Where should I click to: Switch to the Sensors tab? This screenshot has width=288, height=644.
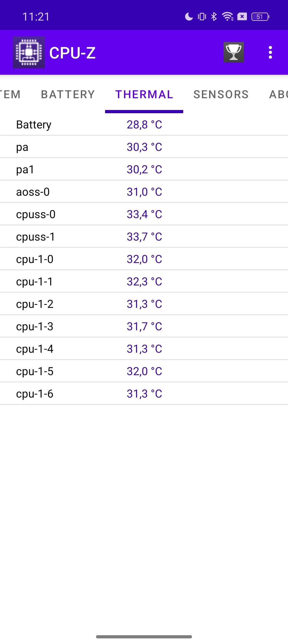tap(221, 94)
